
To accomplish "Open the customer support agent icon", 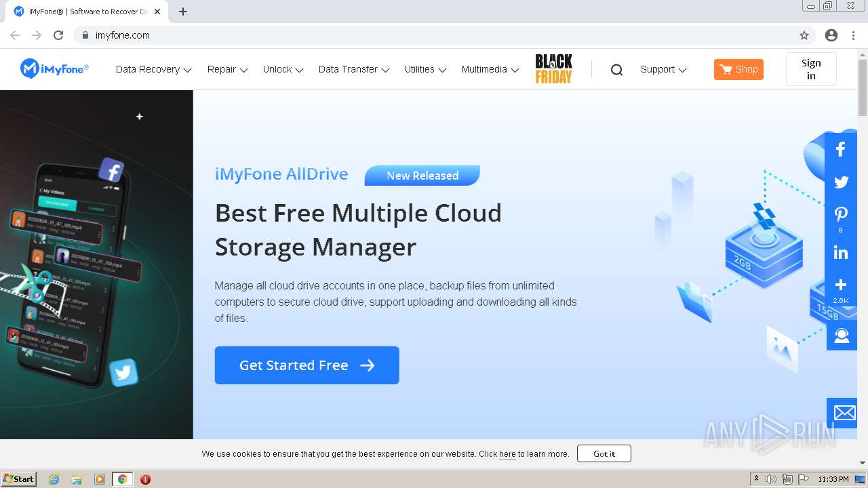I will (842, 335).
